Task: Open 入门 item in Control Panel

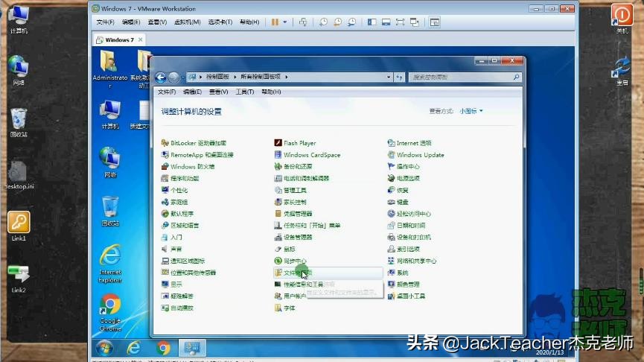Action: tap(172, 237)
